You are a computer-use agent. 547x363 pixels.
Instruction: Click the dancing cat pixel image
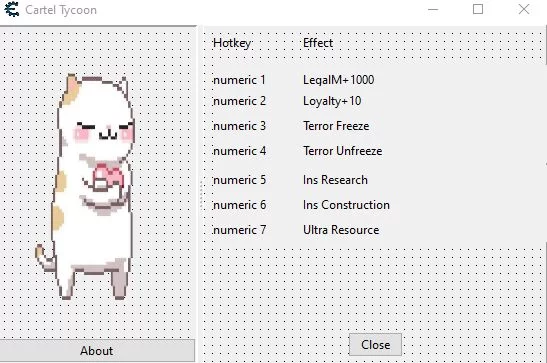(85, 187)
